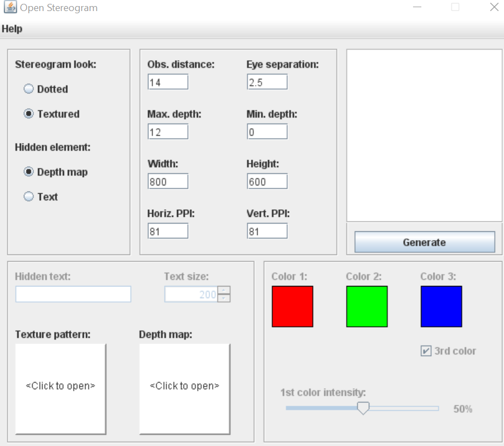This screenshot has height=446, width=504.
Task: Click the stereogram preview area
Action: pos(424,135)
